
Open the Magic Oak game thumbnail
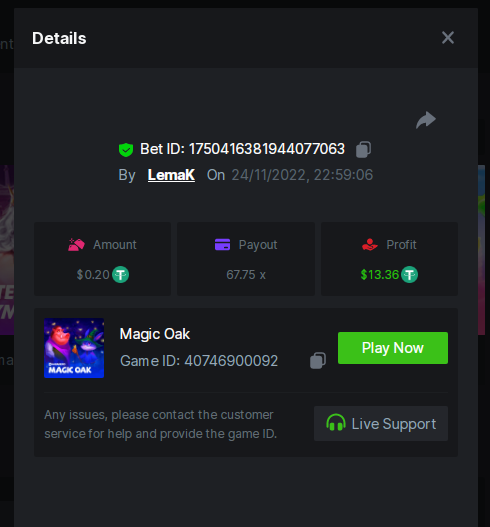click(74, 348)
